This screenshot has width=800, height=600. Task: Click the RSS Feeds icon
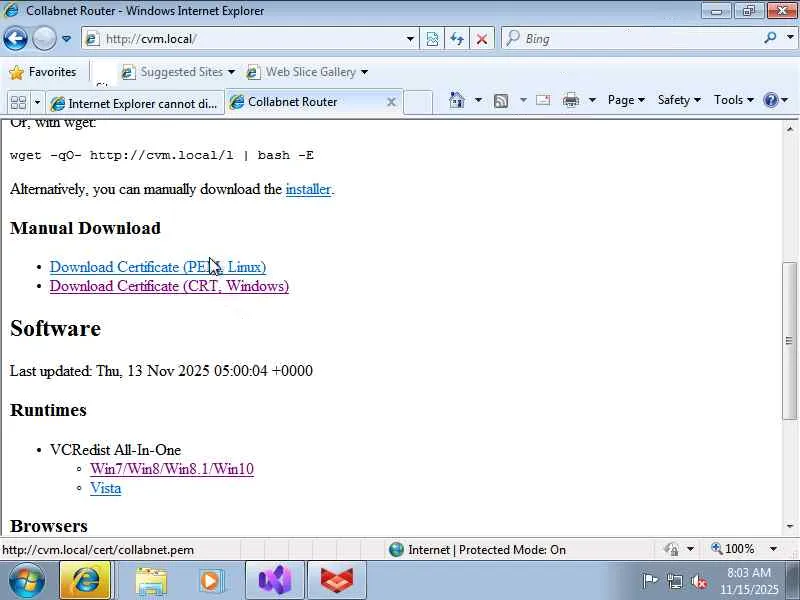501,101
